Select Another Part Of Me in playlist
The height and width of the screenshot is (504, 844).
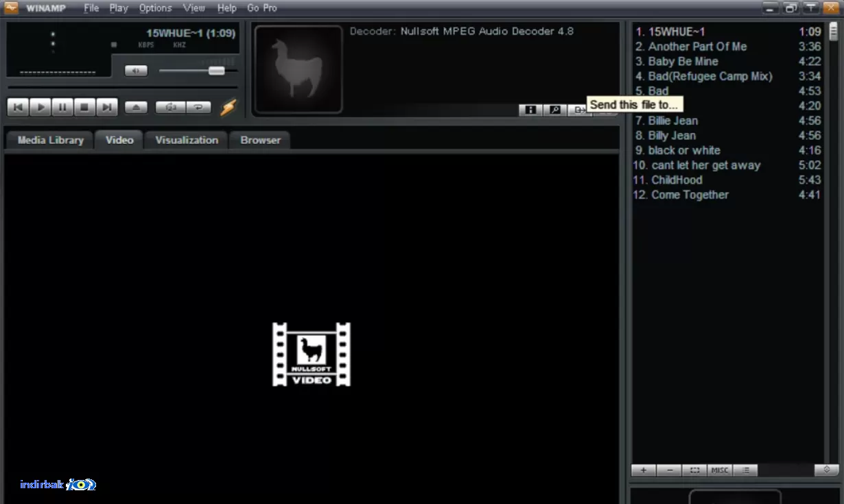(x=727, y=47)
